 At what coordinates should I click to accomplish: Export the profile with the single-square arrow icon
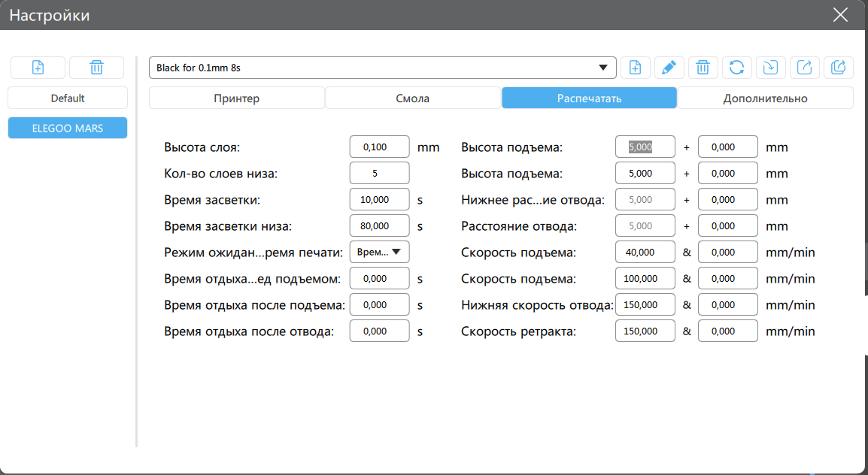(804, 68)
